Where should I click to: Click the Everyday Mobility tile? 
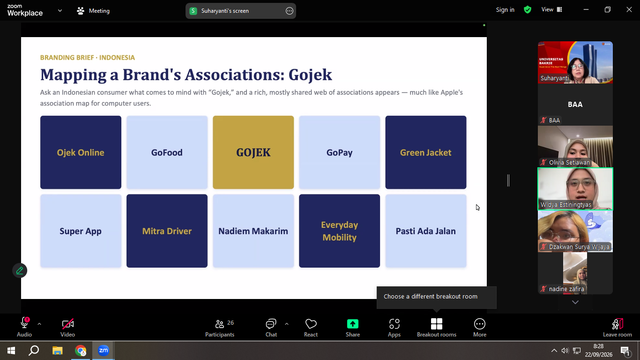(x=340, y=231)
